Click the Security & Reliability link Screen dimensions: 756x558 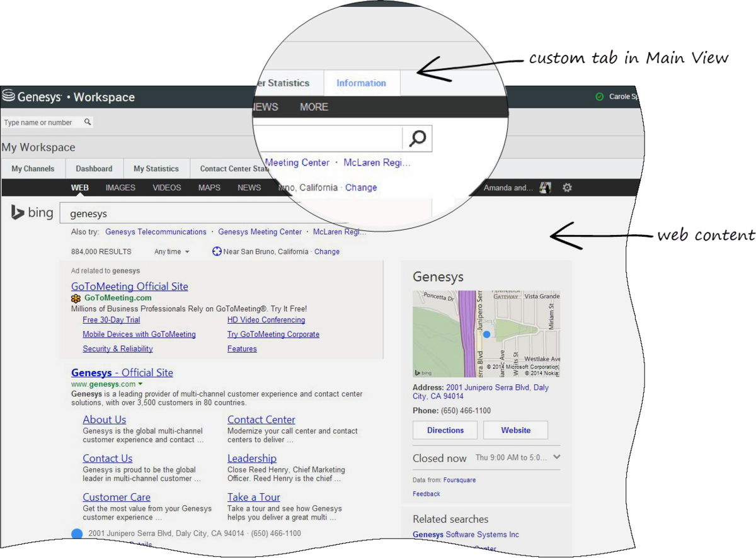tap(118, 349)
